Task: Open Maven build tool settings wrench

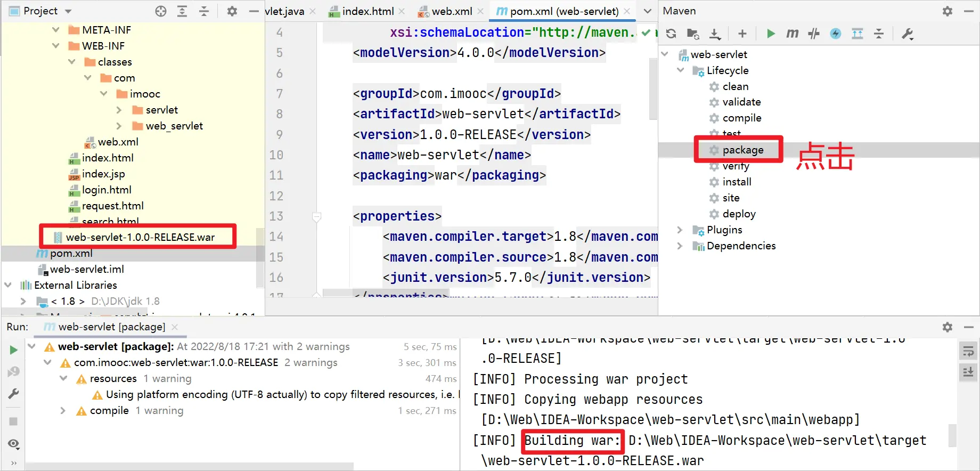Action: coord(907,34)
